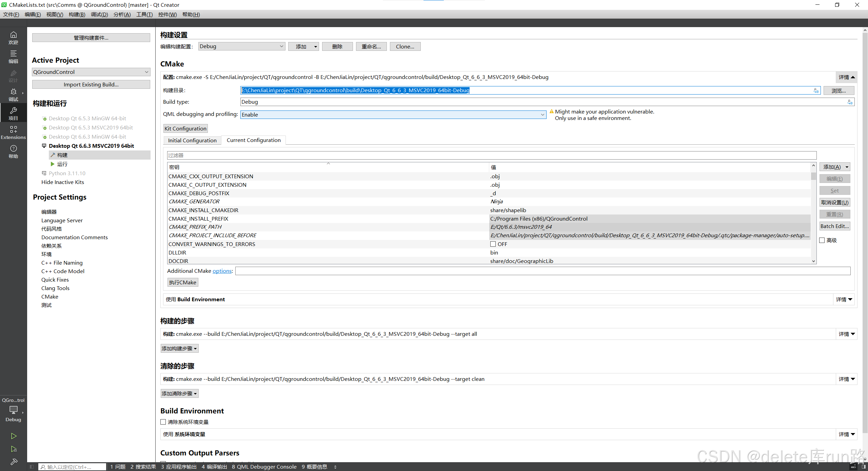Switch to Initial Configuration tab
Screen dimensions: 868x471
click(x=192, y=140)
